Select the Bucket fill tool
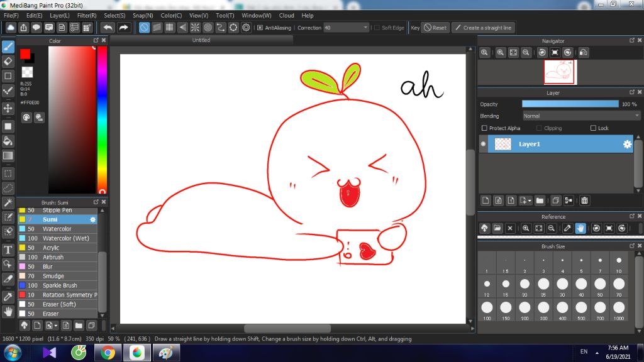Image resolution: width=644 pixels, height=362 pixels. 8,141
